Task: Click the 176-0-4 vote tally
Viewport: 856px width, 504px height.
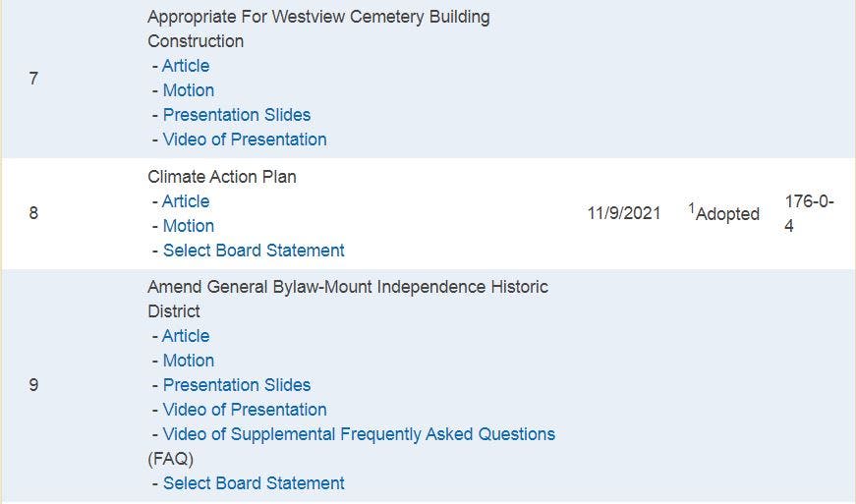Action: 808,213
